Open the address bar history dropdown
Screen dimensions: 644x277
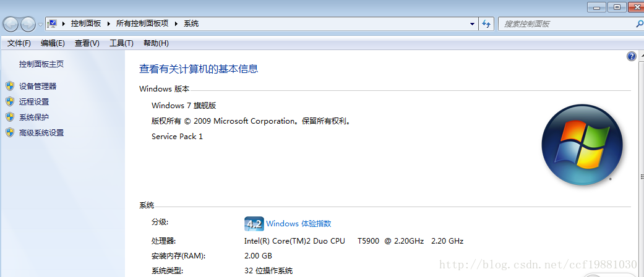[472, 24]
